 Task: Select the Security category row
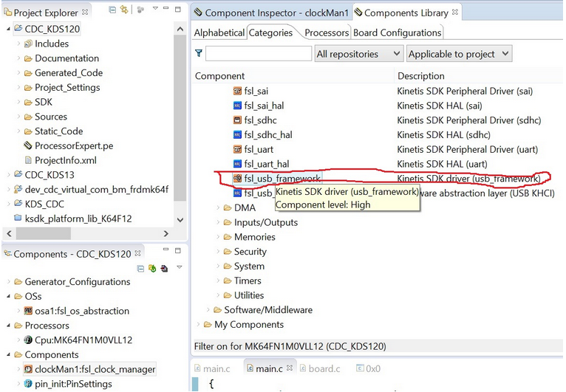tap(250, 251)
